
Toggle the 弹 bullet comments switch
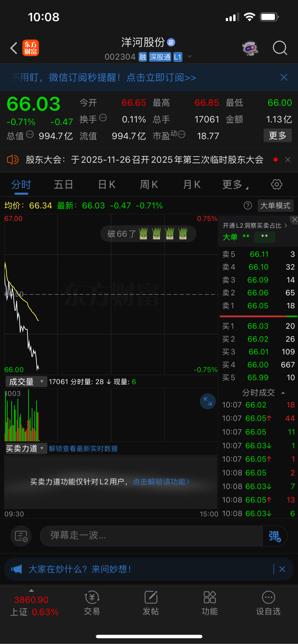click(x=275, y=536)
